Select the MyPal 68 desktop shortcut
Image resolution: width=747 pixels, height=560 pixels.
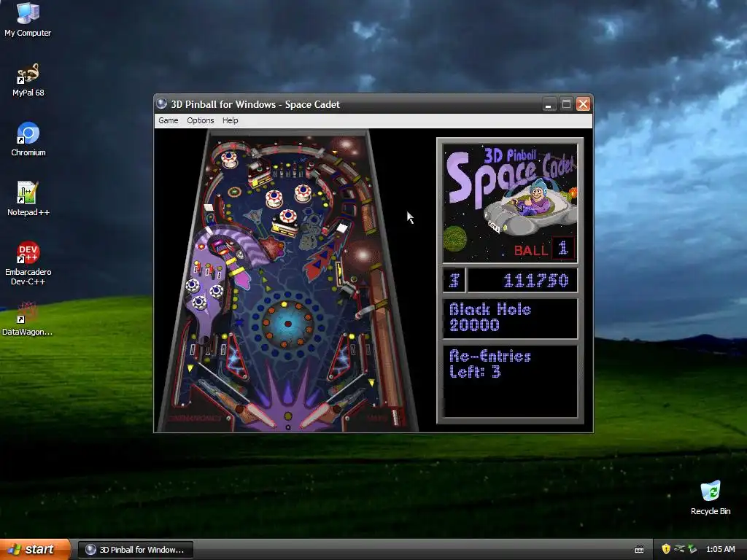pos(28,79)
